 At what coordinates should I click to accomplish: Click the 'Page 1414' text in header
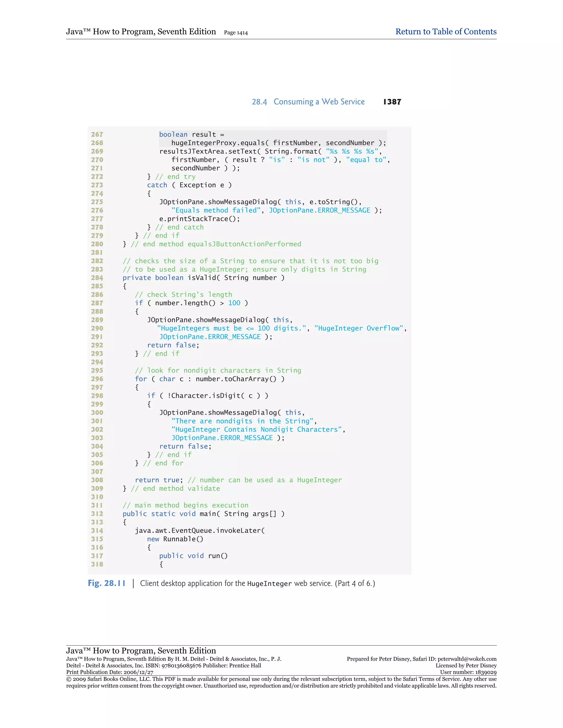pos(236,33)
